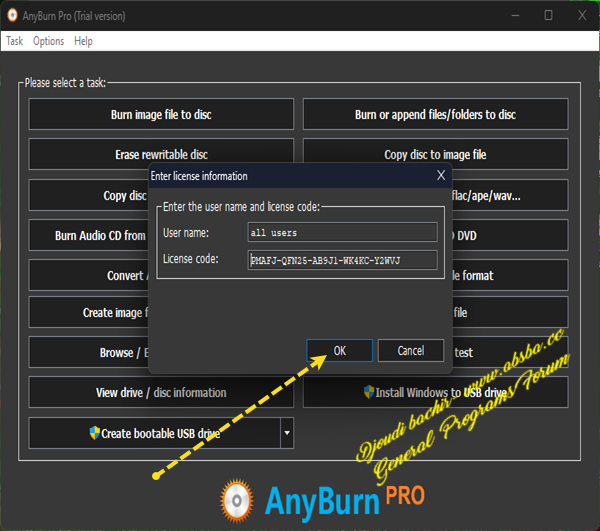Click the shield icon on Create bootable USB drive
600x531 pixels.
(x=95, y=433)
